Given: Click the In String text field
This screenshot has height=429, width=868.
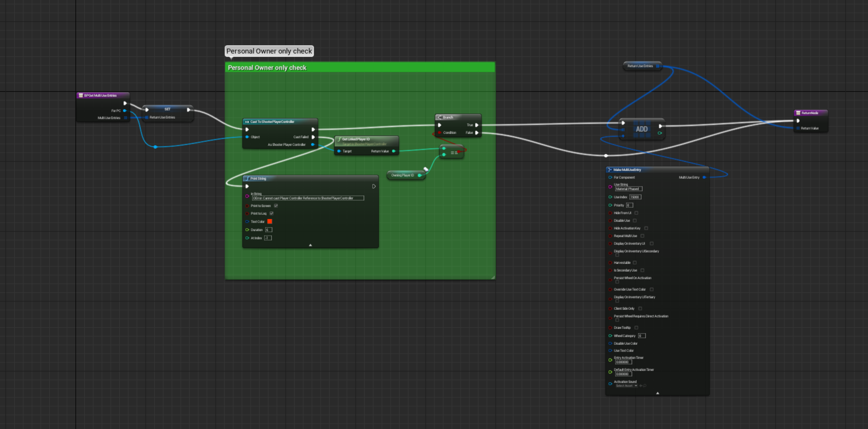Looking at the screenshot, I should point(308,198).
